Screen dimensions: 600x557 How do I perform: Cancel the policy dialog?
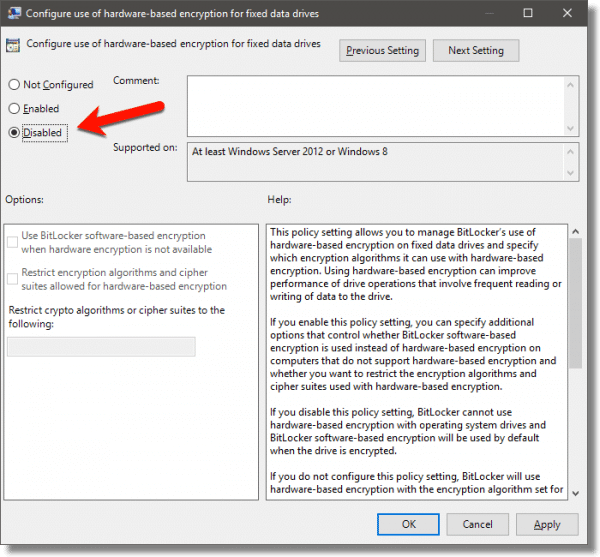[478, 524]
